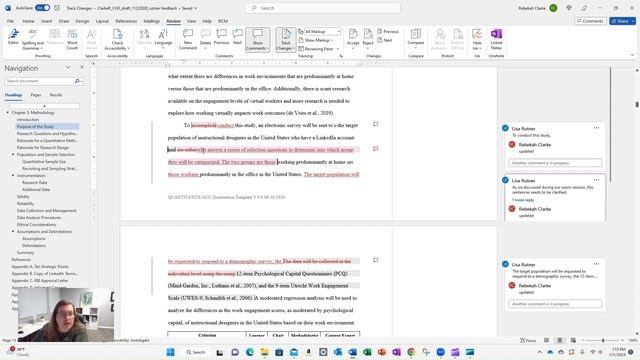Click the zoom slider in status bar
Viewport: 640px width, 360px height.
(603, 340)
